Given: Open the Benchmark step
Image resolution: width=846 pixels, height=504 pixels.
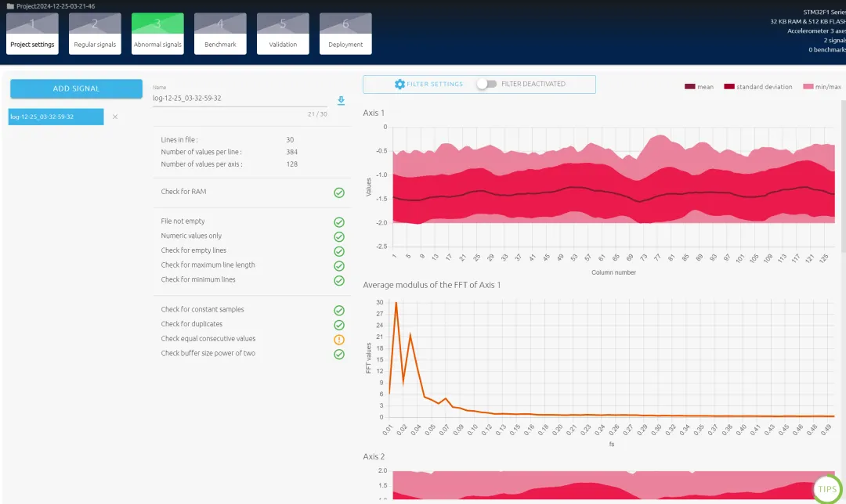Looking at the screenshot, I should click(220, 34).
